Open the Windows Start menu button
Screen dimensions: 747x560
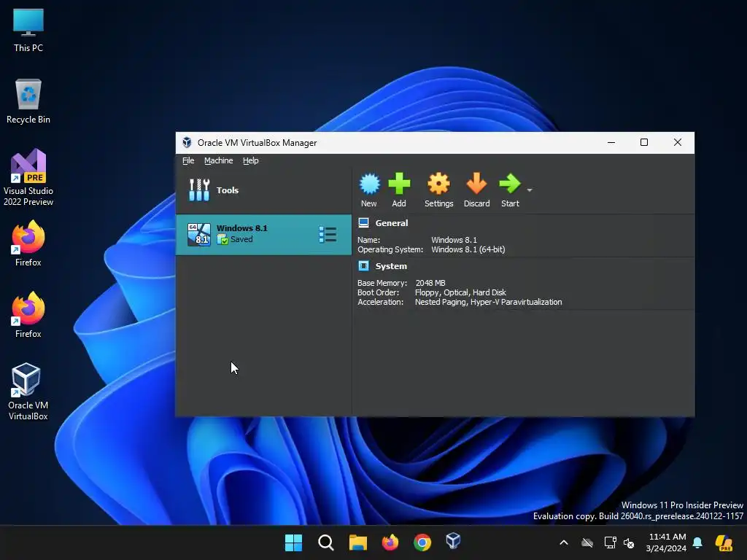click(293, 542)
